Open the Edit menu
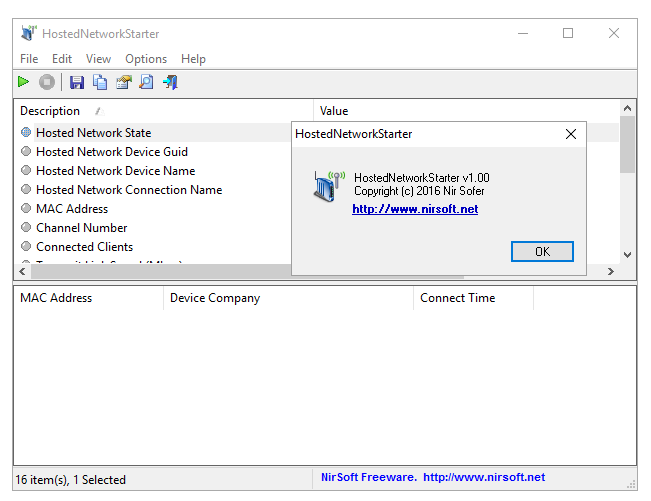 [62, 59]
